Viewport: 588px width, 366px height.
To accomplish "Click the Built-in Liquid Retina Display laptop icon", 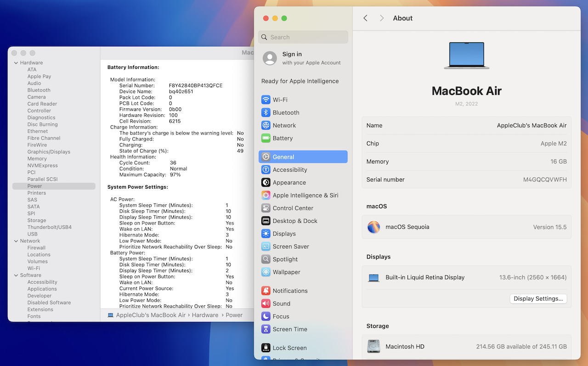I will 373,278.
